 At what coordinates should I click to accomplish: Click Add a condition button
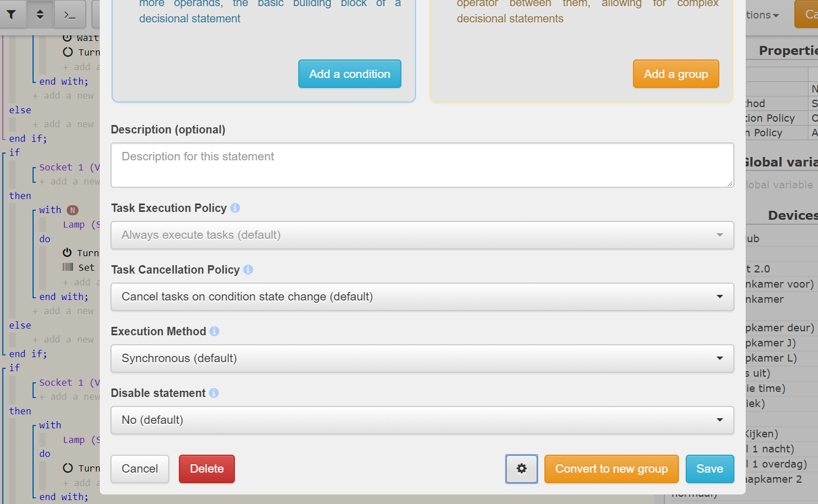click(x=350, y=74)
